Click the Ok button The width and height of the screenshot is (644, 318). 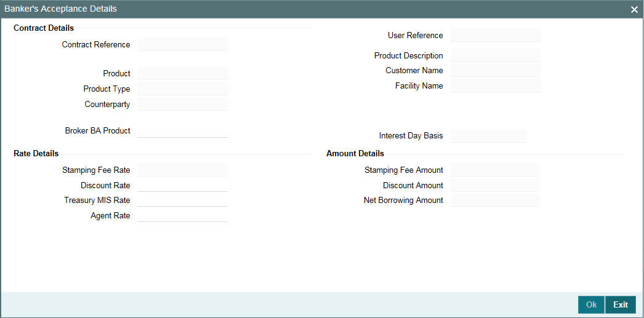tap(591, 305)
